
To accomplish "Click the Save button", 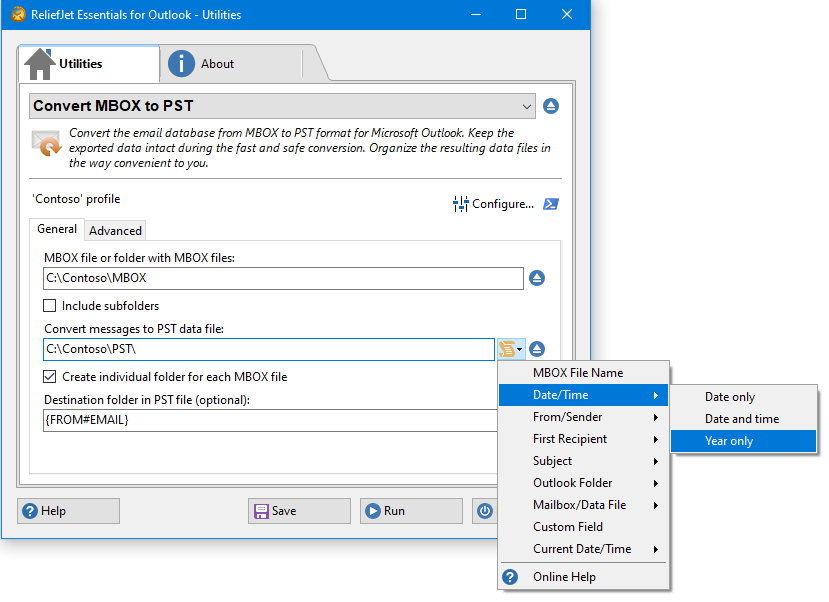I will point(299,511).
